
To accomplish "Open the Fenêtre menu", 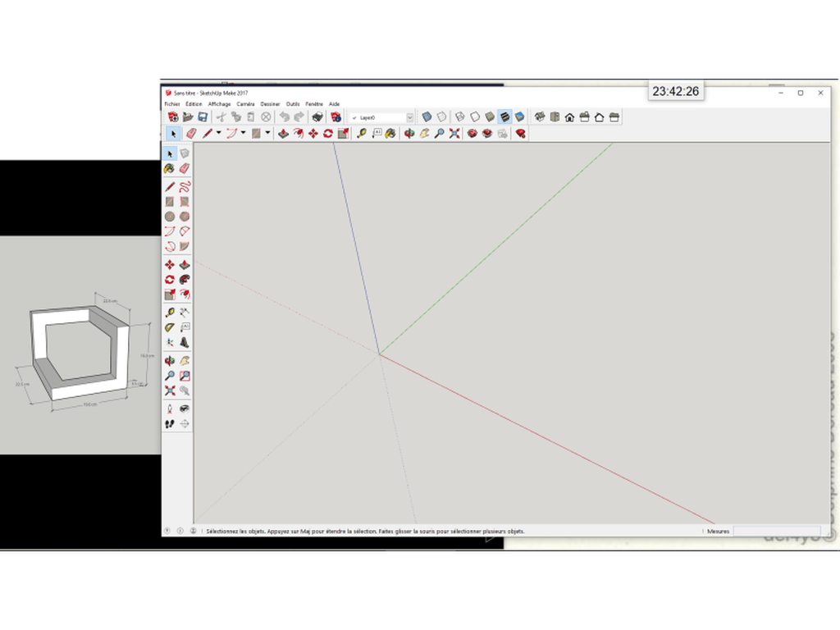I will [x=314, y=104].
